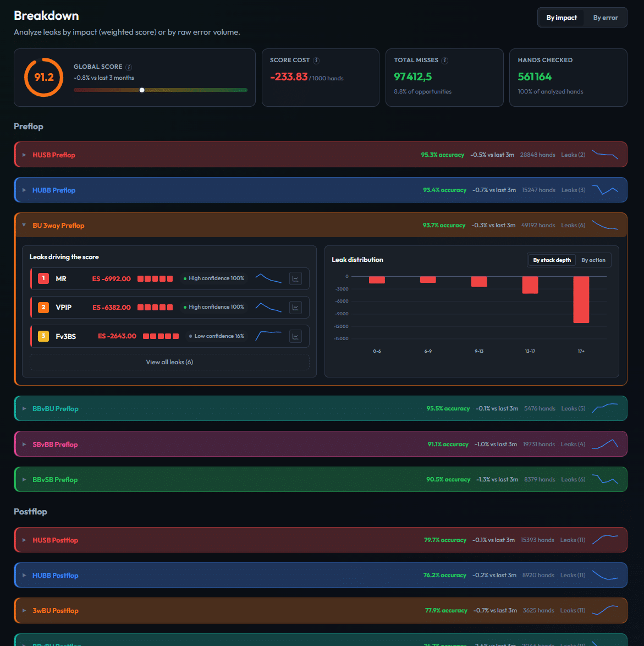Click the 0-6 stack depth bar
Image resolution: width=644 pixels, height=646 pixels.
coord(377,280)
